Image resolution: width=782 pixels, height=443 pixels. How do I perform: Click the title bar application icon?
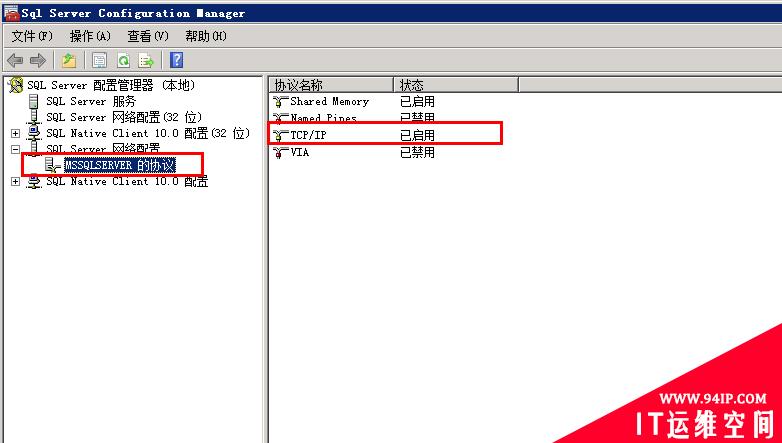[11, 13]
